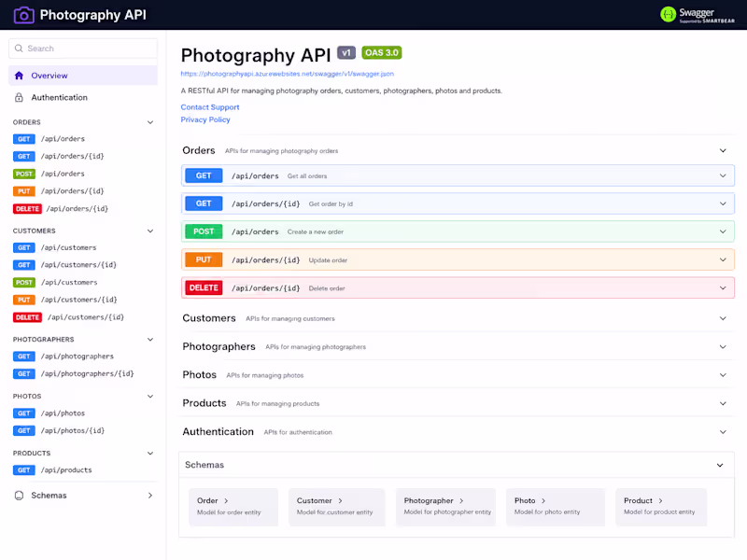Open sidebar GET /api/photographers endpoint

[63, 357]
